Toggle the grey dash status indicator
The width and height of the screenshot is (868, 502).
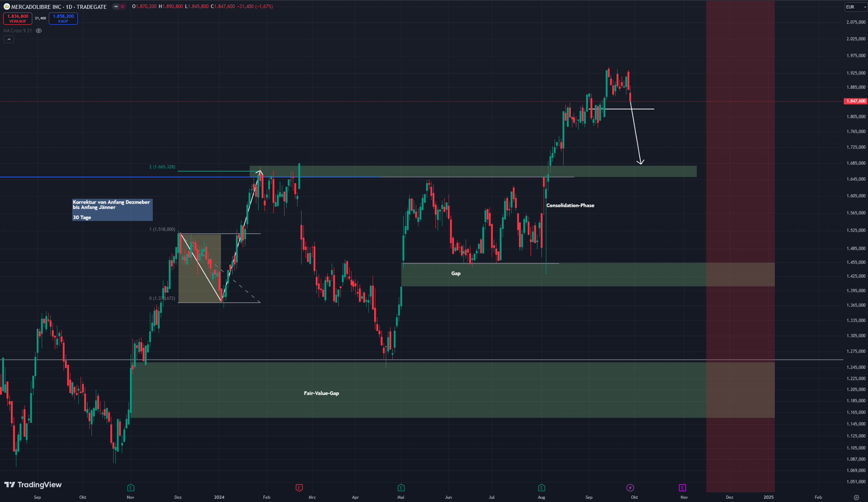pyautogui.click(x=116, y=6)
